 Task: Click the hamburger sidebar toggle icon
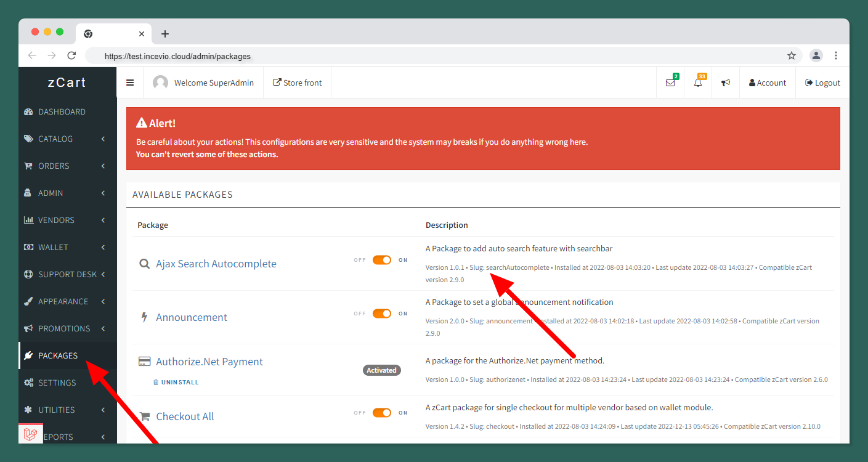[x=130, y=83]
